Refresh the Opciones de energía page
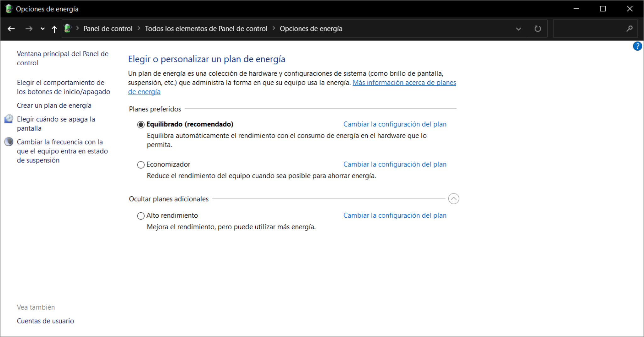The image size is (644, 337). [538, 29]
